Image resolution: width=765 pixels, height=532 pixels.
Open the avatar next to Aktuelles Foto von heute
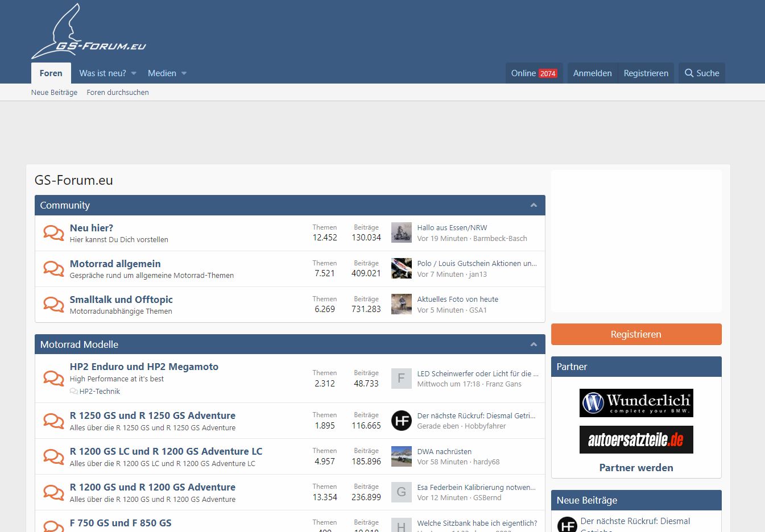[402, 305]
